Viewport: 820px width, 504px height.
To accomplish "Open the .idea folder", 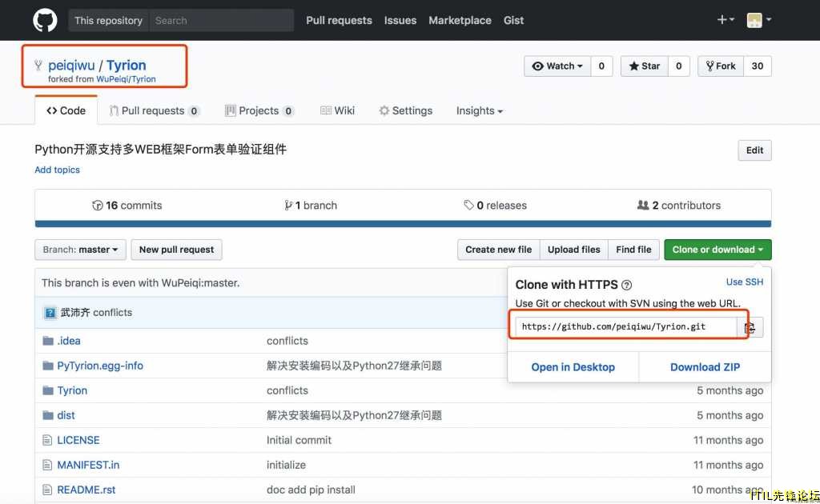I will pyautogui.click(x=69, y=341).
